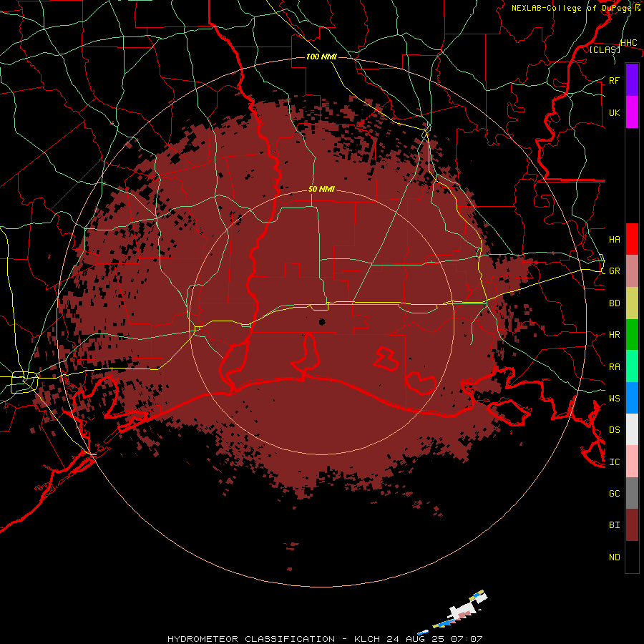Screen dimensions: 644x644
Task: Click the 100 NMI range ring label
Action: coord(321,57)
